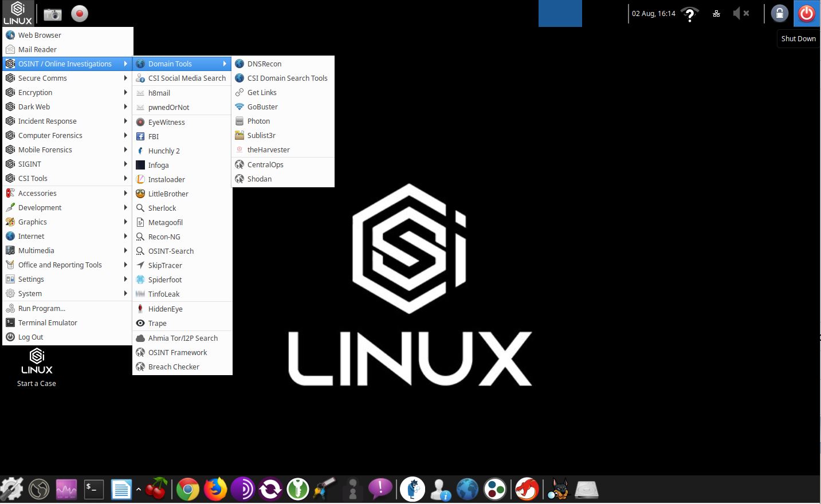Select Run Program... in the menu
The height and width of the screenshot is (504, 821).
[x=68, y=308]
